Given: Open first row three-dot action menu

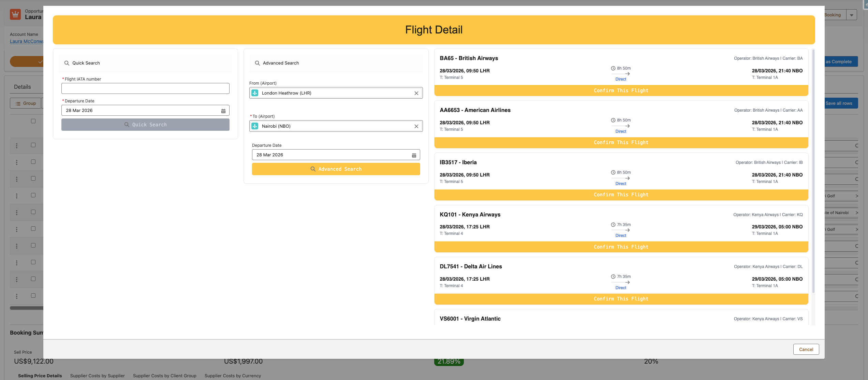Looking at the screenshot, I should coord(17,146).
